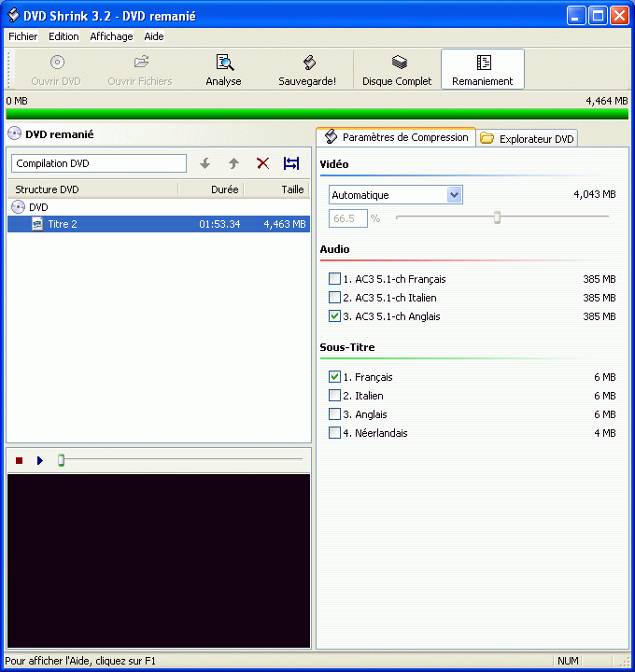Select the Remaniement mode button
This screenshot has width=635, height=672.
pyautogui.click(x=483, y=69)
